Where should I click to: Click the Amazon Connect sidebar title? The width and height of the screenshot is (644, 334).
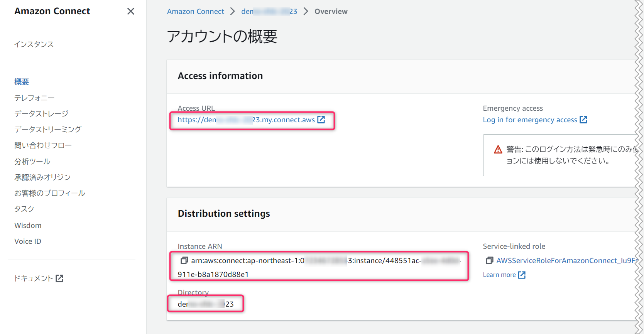52,11
